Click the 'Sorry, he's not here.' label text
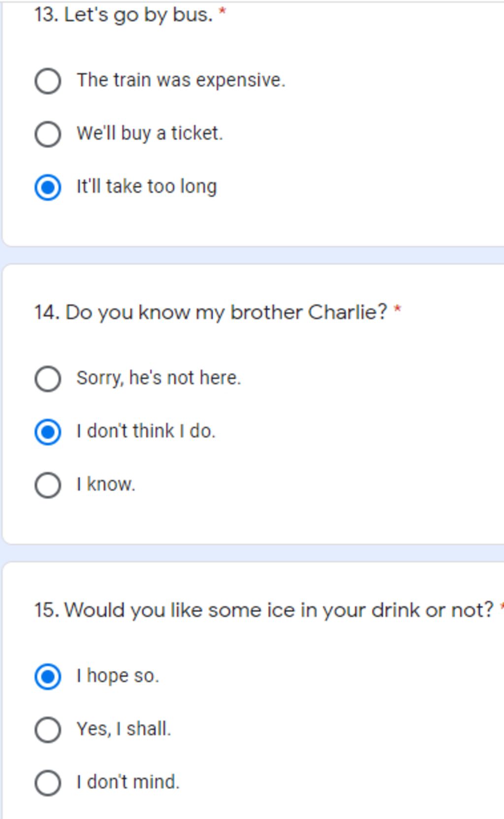The image size is (504, 819). (x=158, y=378)
